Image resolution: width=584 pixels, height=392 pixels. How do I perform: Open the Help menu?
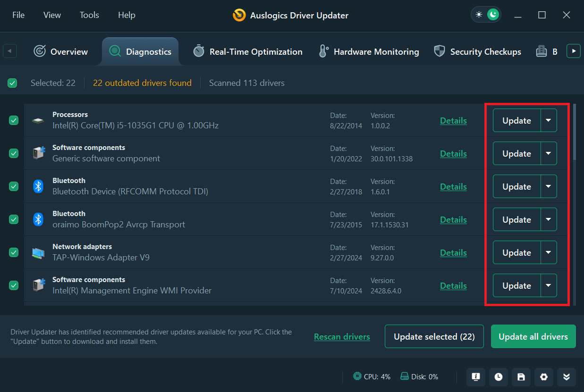(x=127, y=15)
